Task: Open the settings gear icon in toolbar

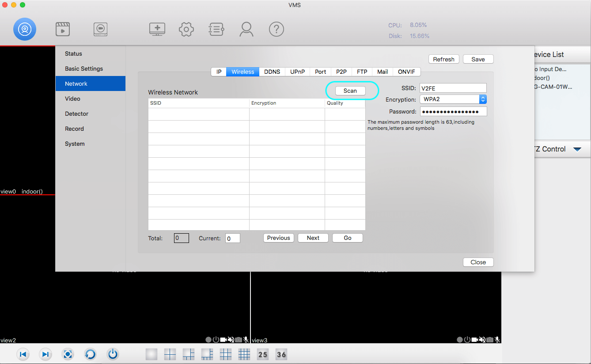Action: pyautogui.click(x=186, y=29)
